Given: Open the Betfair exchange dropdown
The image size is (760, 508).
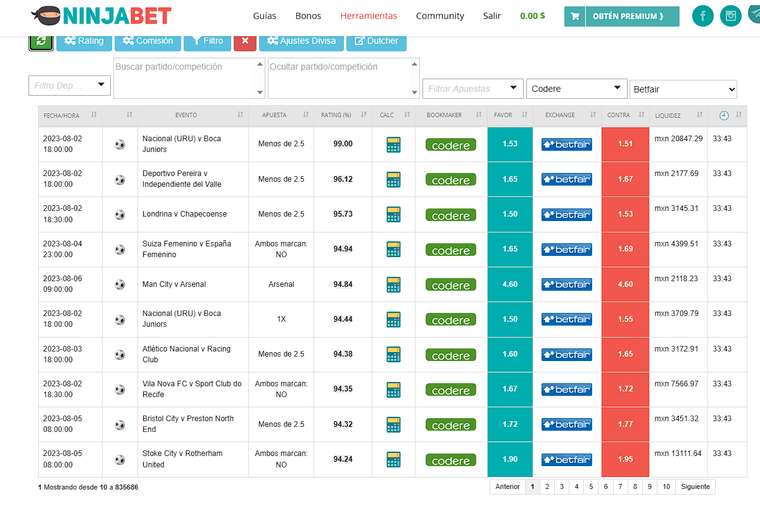Looking at the screenshot, I should point(683,89).
